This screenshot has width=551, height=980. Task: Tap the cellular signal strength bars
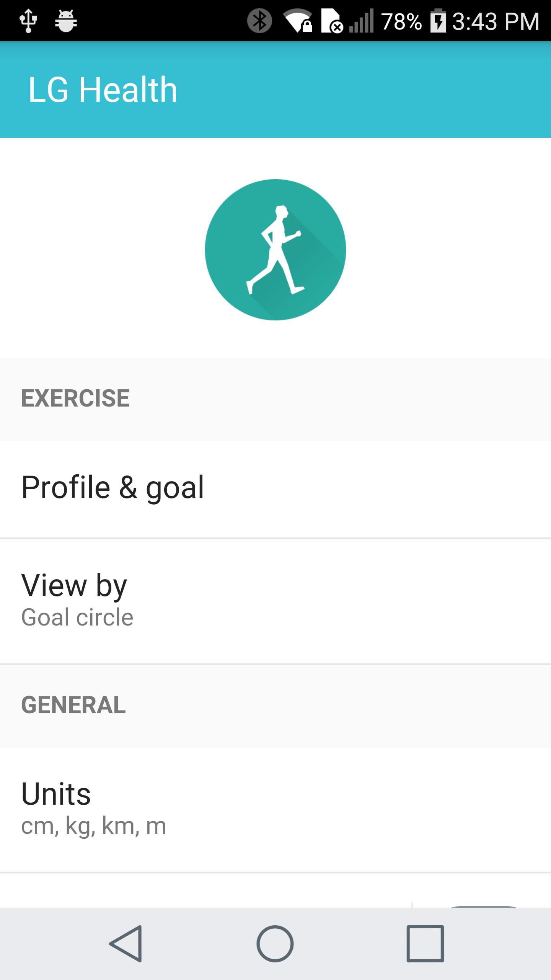[x=362, y=21]
